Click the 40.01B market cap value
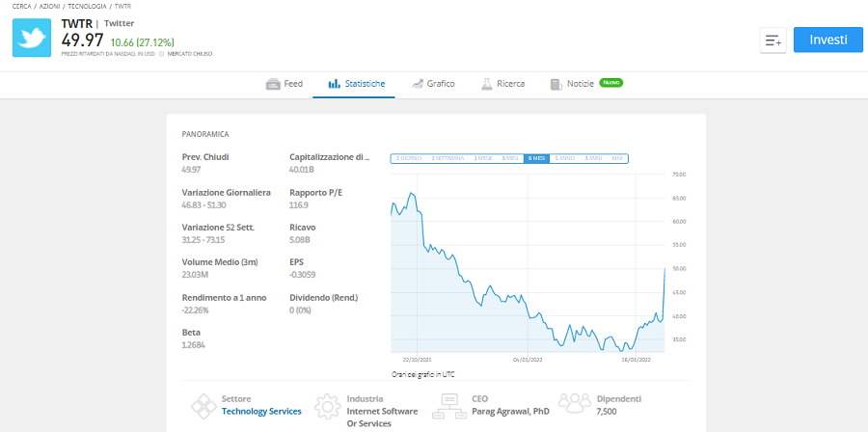868x432 pixels. click(302, 170)
